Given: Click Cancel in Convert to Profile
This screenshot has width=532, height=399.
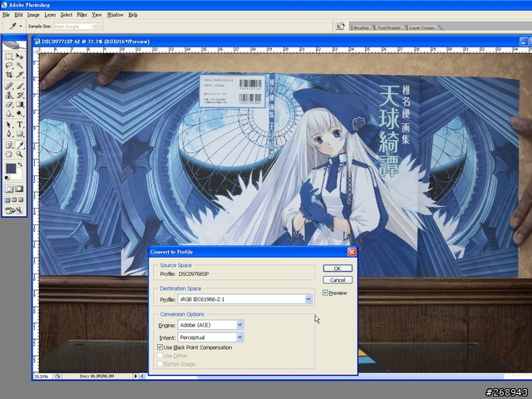Looking at the screenshot, I should click(x=337, y=280).
